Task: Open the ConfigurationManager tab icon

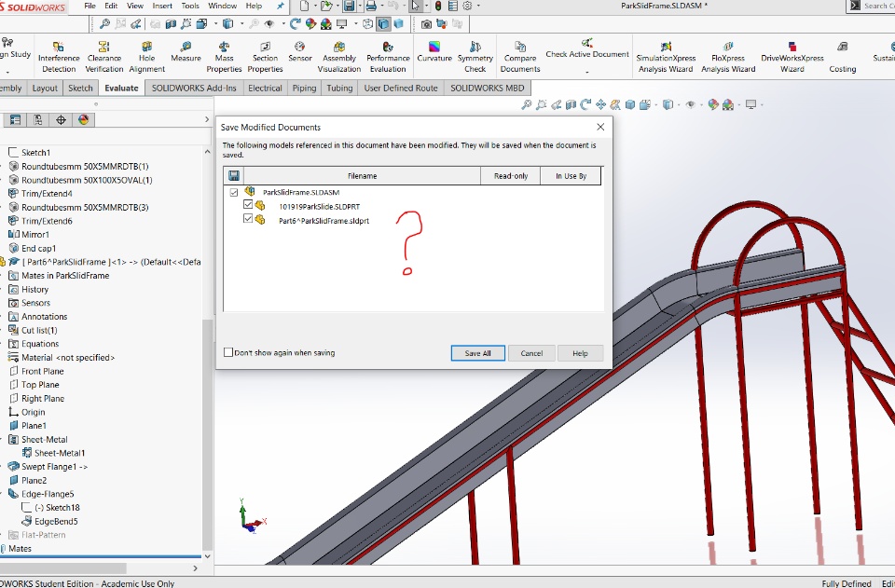Action: click(37, 120)
